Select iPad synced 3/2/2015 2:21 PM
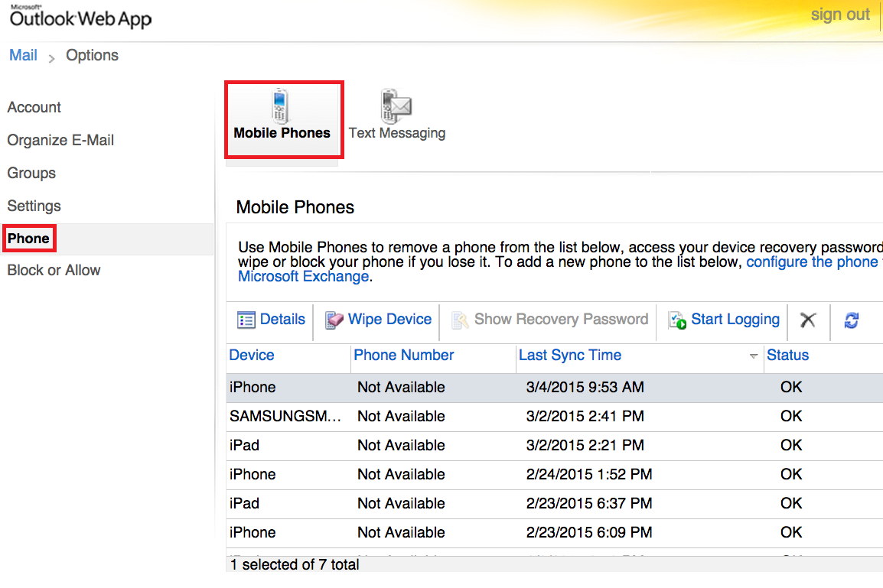This screenshot has height=588, width=883. point(555,447)
